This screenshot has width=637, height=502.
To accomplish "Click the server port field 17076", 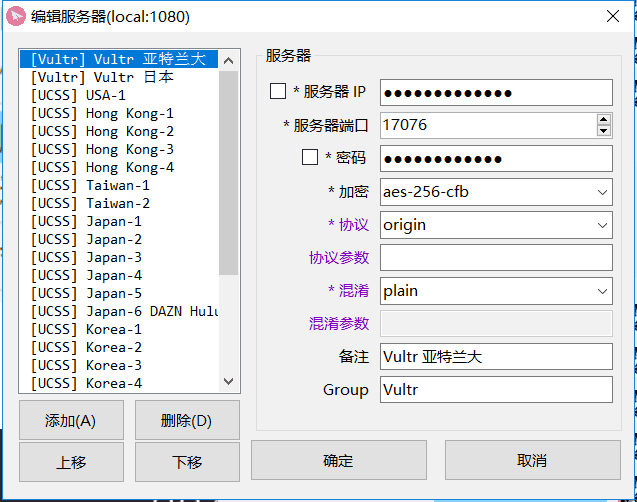I will pyautogui.click(x=488, y=125).
